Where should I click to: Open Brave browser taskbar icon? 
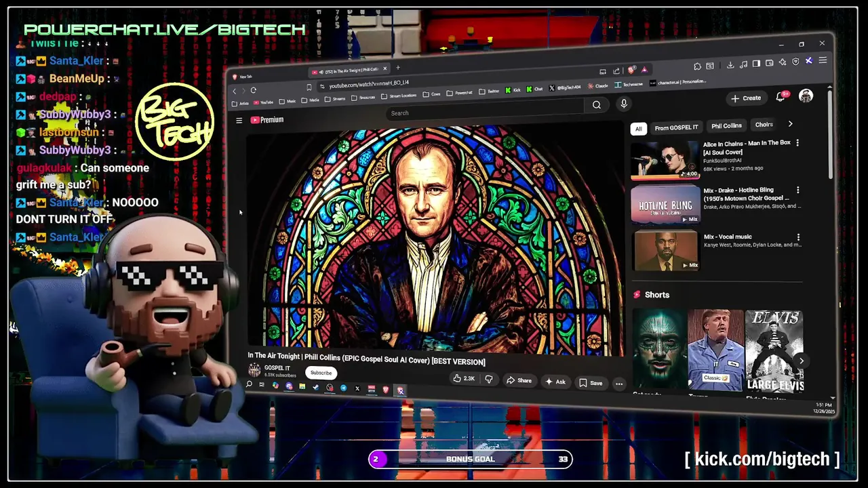(386, 389)
